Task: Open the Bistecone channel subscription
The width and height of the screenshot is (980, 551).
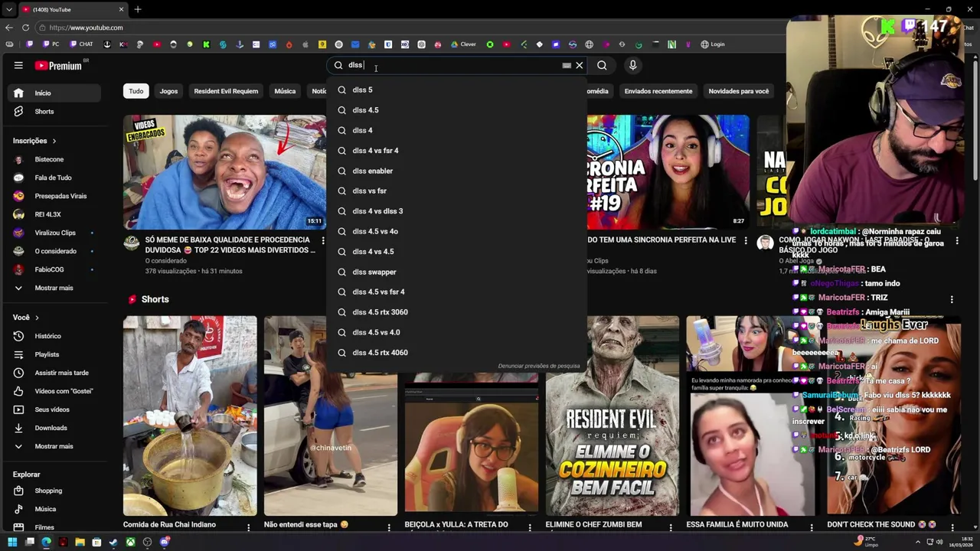Action: [54, 159]
